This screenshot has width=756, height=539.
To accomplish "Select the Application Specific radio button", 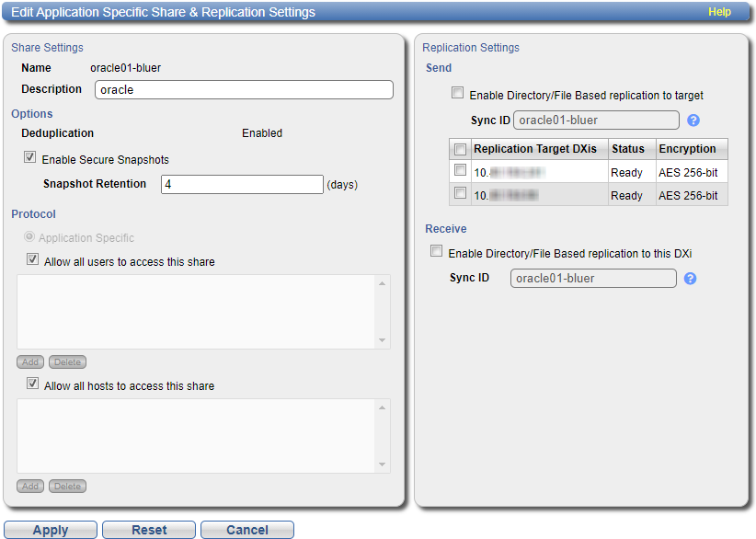I will pos(29,237).
